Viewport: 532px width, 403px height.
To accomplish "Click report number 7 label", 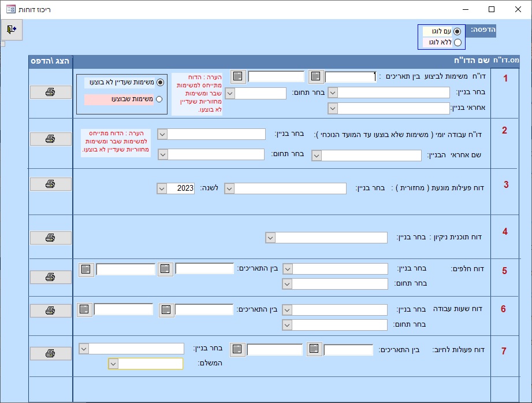I will tap(504, 351).
